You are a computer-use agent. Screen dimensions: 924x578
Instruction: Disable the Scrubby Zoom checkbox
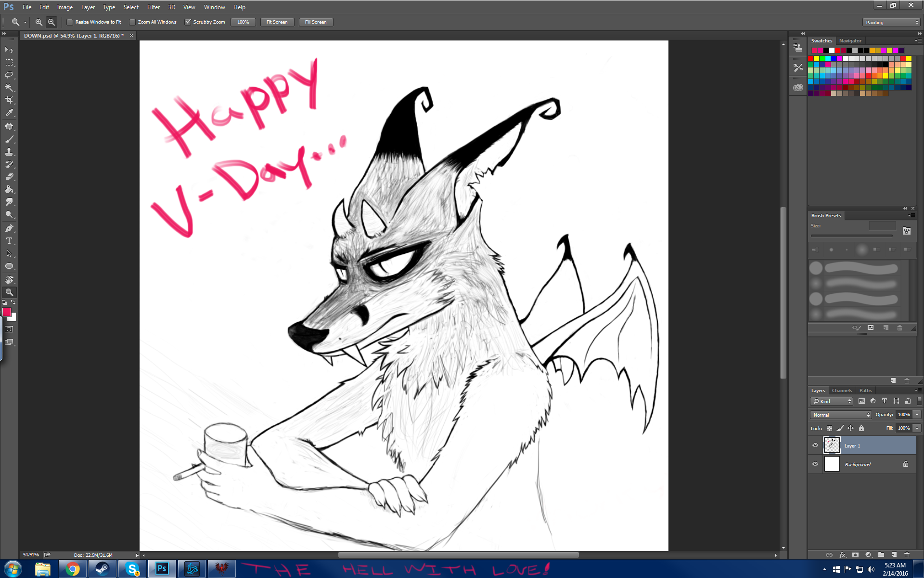tap(188, 22)
